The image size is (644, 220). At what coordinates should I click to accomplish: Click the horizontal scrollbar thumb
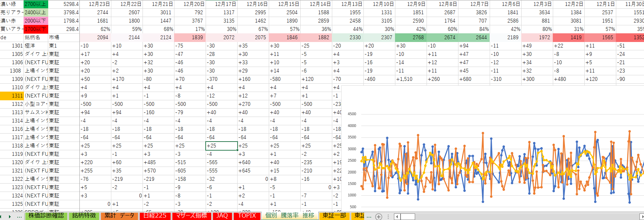tap(407, 217)
